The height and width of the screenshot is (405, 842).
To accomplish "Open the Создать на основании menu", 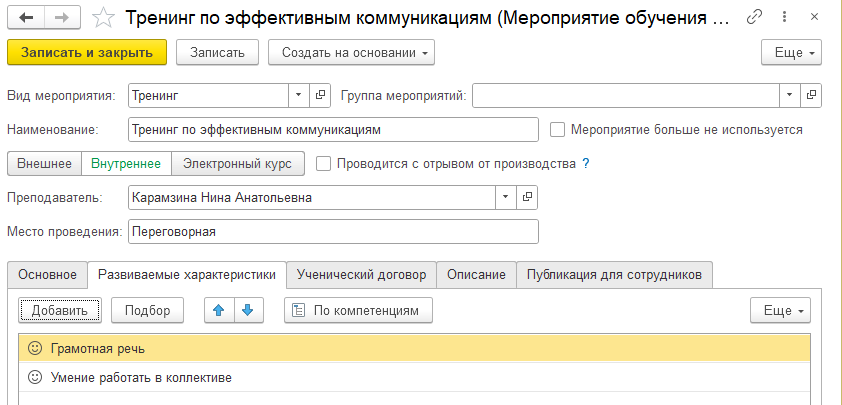I will pyautogui.click(x=351, y=53).
